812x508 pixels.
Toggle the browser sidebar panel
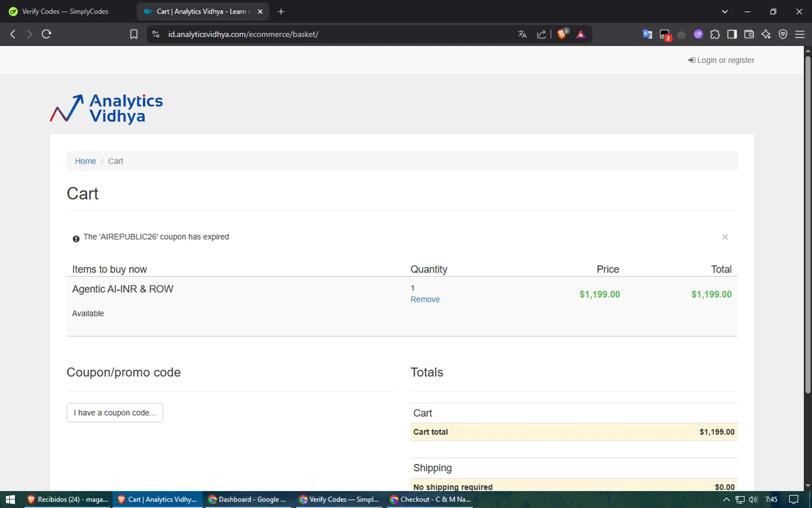coord(732,34)
